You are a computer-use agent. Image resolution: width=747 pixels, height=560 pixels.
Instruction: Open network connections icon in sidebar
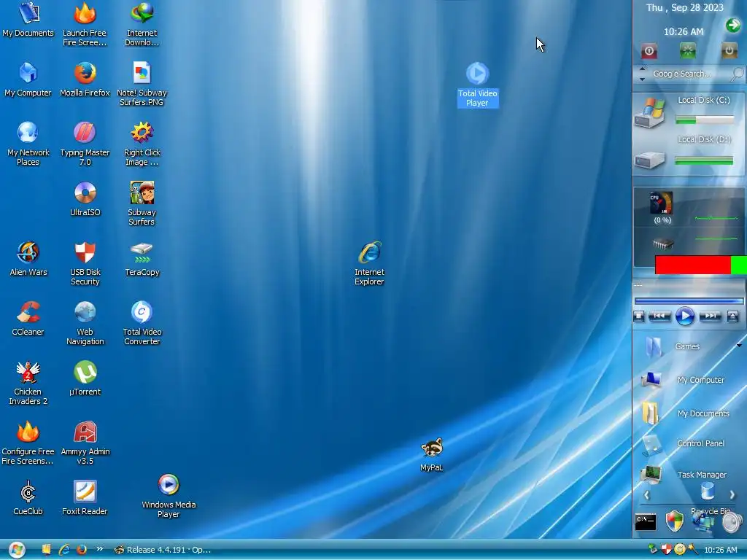click(x=704, y=523)
